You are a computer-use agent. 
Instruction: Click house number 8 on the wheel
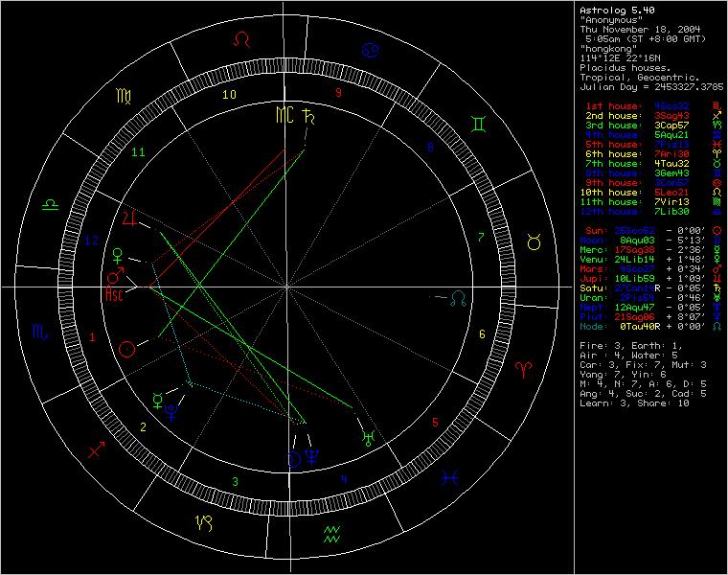tap(430, 148)
